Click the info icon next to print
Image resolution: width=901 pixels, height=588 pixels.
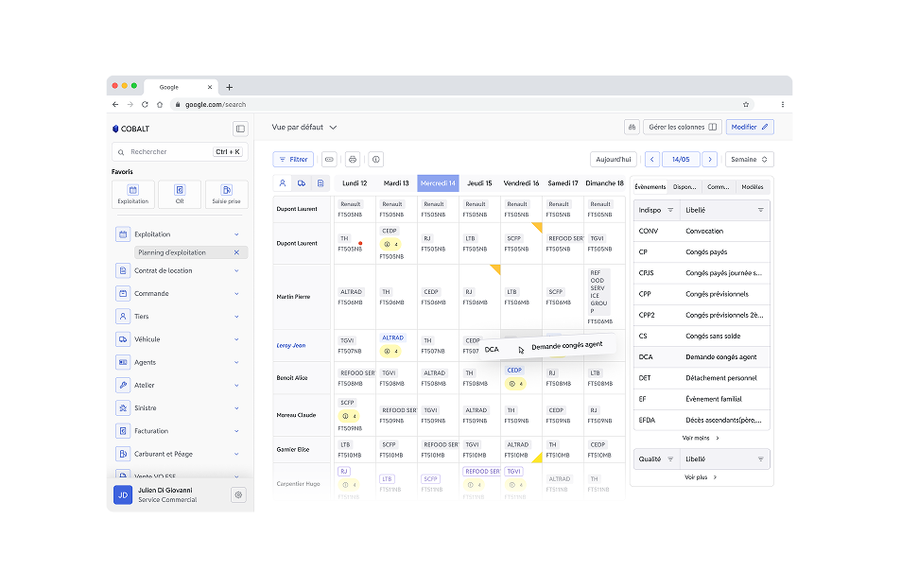(x=375, y=160)
